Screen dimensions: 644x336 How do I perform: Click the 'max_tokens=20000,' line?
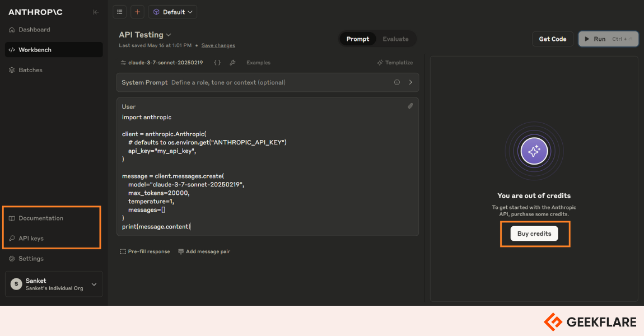point(158,193)
